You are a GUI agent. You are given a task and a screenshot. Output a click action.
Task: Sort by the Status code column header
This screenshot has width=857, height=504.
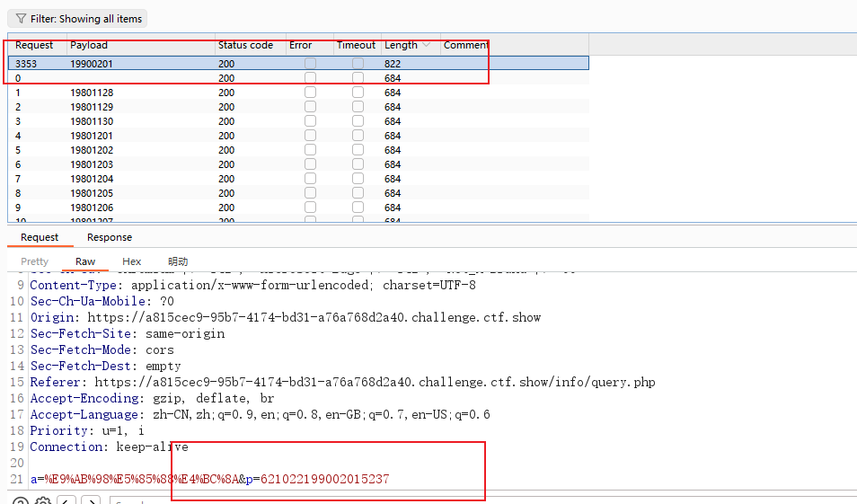click(x=245, y=45)
